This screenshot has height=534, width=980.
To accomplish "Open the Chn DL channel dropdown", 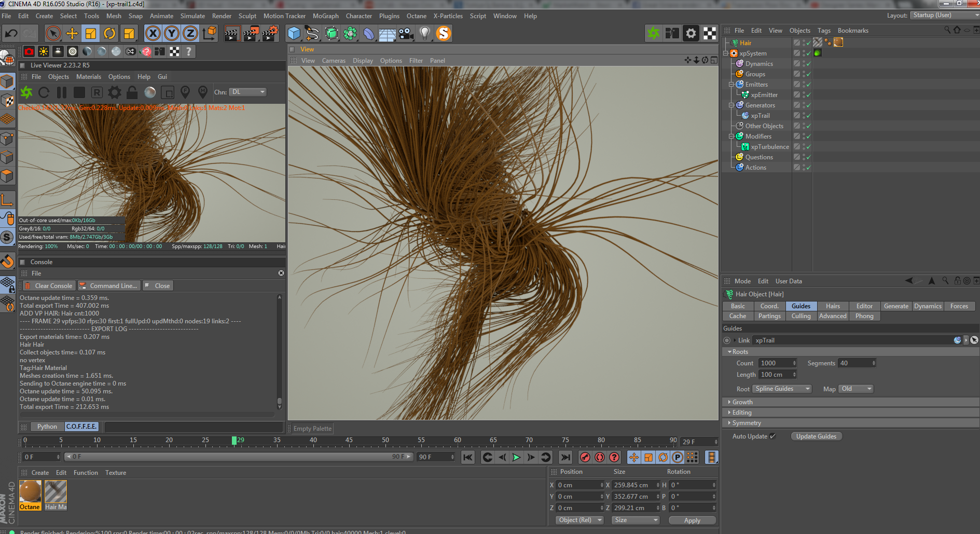I will 248,92.
